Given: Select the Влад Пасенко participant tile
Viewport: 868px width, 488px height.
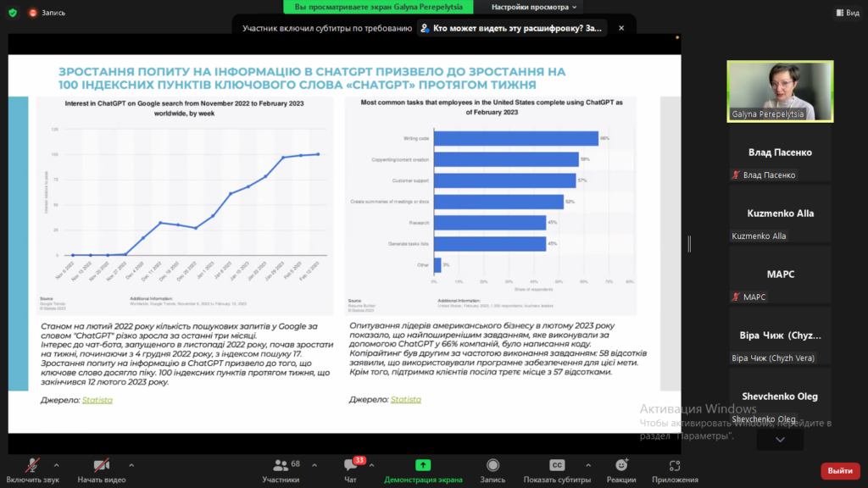Looking at the screenshot, I should [780, 152].
